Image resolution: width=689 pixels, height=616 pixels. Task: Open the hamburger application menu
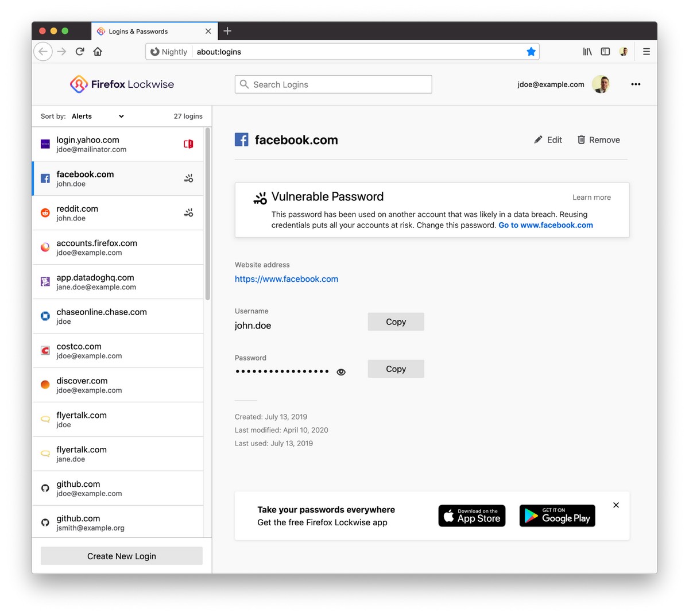coord(647,52)
